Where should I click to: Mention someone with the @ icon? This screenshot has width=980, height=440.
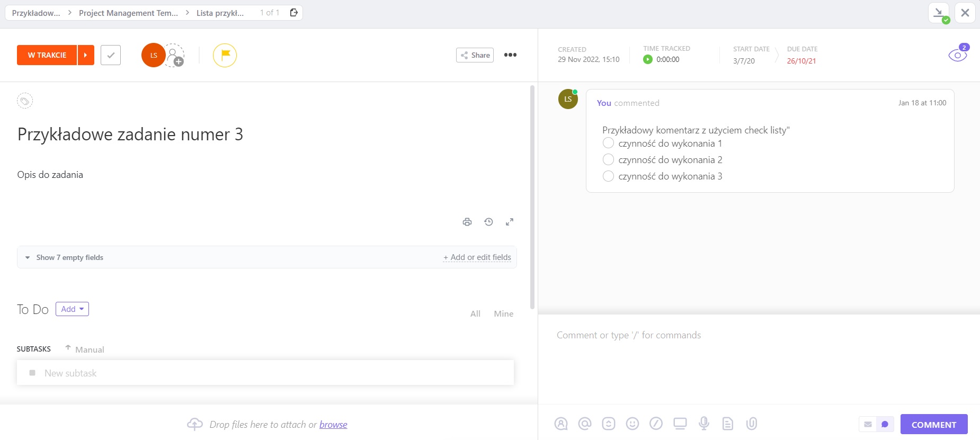pyautogui.click(x=585, y=424)
